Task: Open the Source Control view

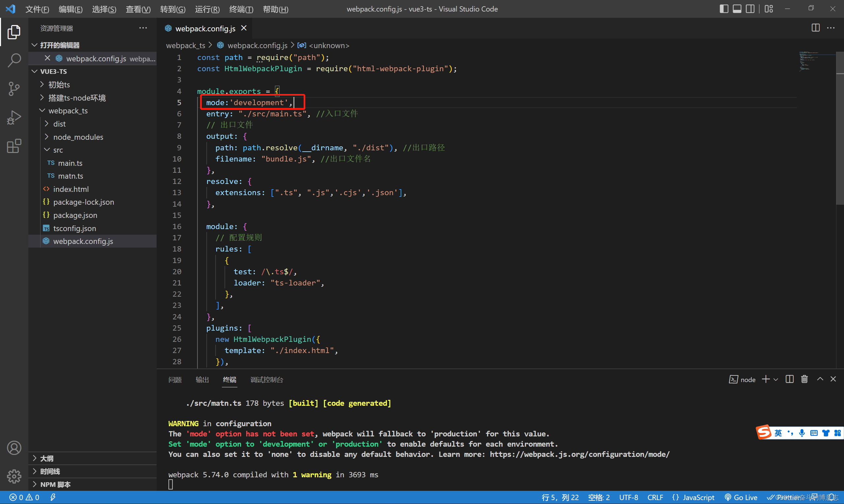Action: [14, 89]
